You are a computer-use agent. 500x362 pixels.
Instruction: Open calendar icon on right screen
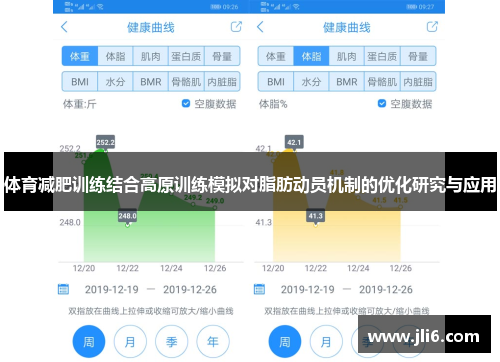click(x=259, y=289)
